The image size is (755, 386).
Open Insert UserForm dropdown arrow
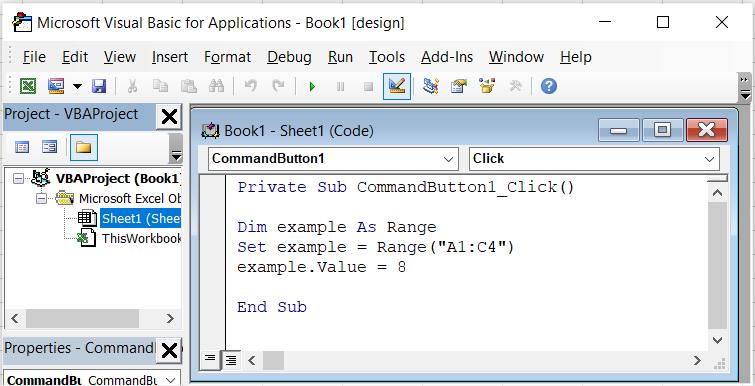(x=77, y=87)
